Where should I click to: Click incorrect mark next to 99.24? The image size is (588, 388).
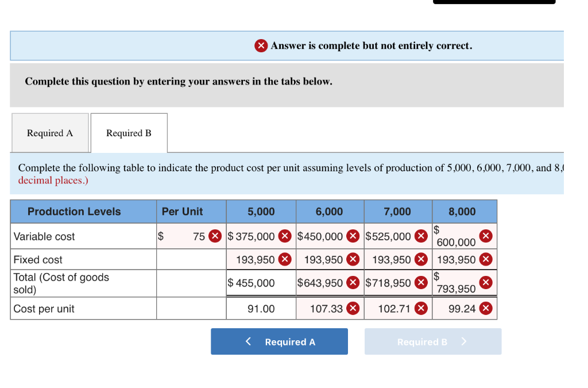point(486,309)
